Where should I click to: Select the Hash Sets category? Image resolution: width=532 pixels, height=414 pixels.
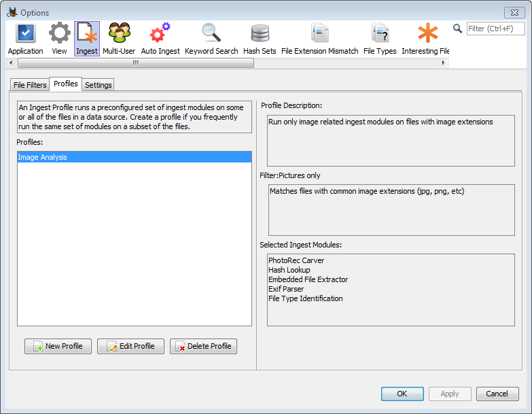(260, 39)
